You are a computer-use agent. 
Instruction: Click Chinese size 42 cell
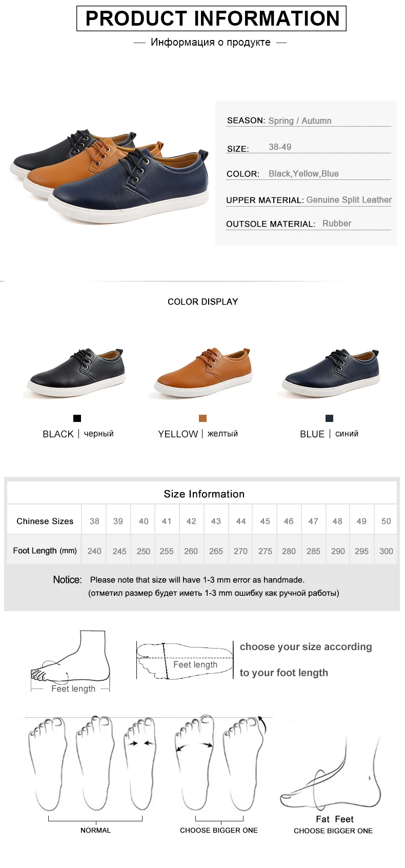(191, 521)
